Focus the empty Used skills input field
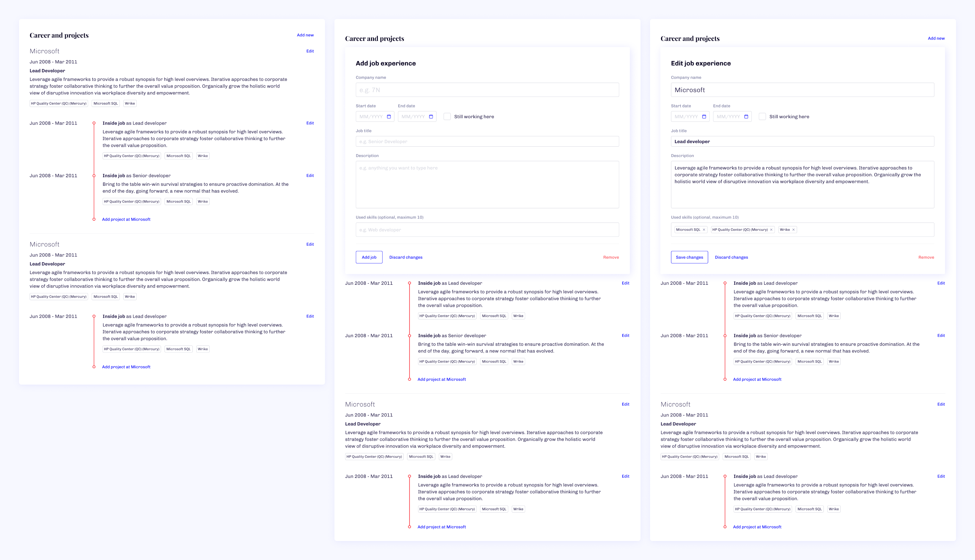975x560 pixels. [x=487, y=230]
